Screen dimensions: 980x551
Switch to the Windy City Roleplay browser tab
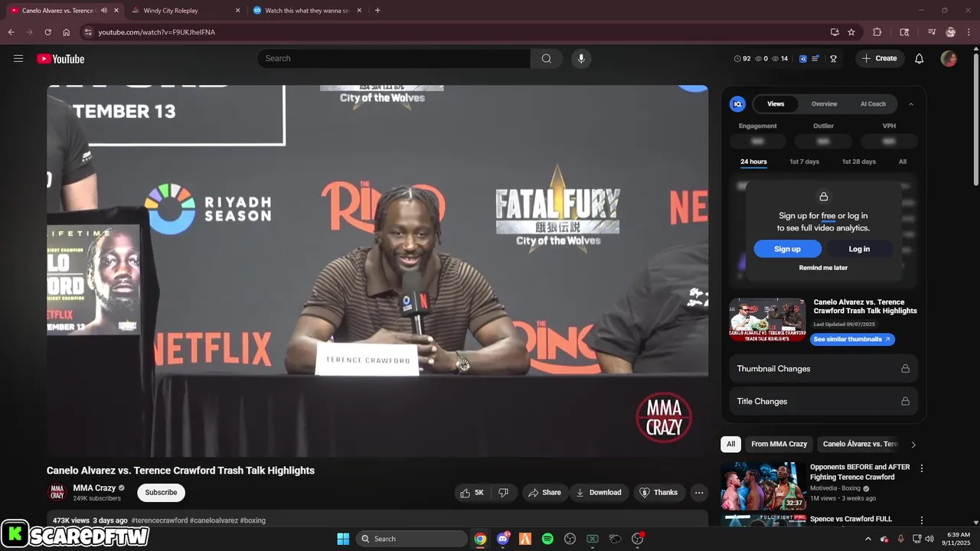coord(182,11)
